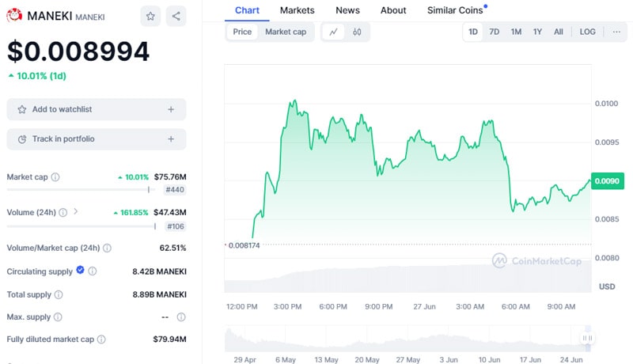Viewport: 633px width, 364px height.
Task: Open the Chart tab
Action: coord(247,10)
